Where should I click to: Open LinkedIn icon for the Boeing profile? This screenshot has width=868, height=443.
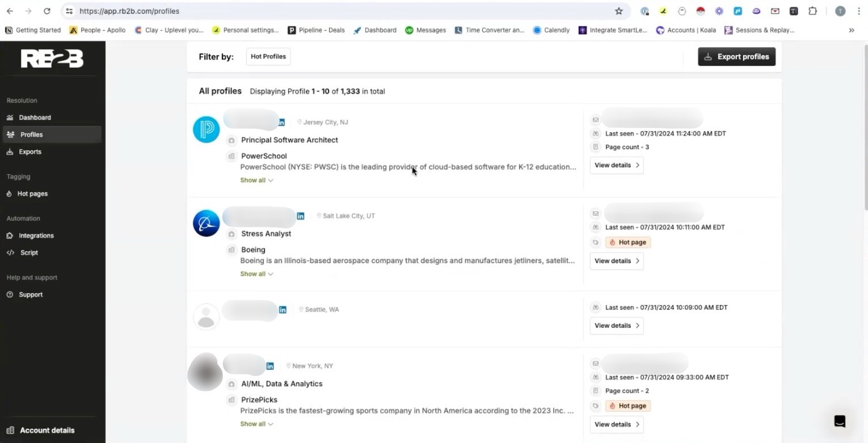301,216
